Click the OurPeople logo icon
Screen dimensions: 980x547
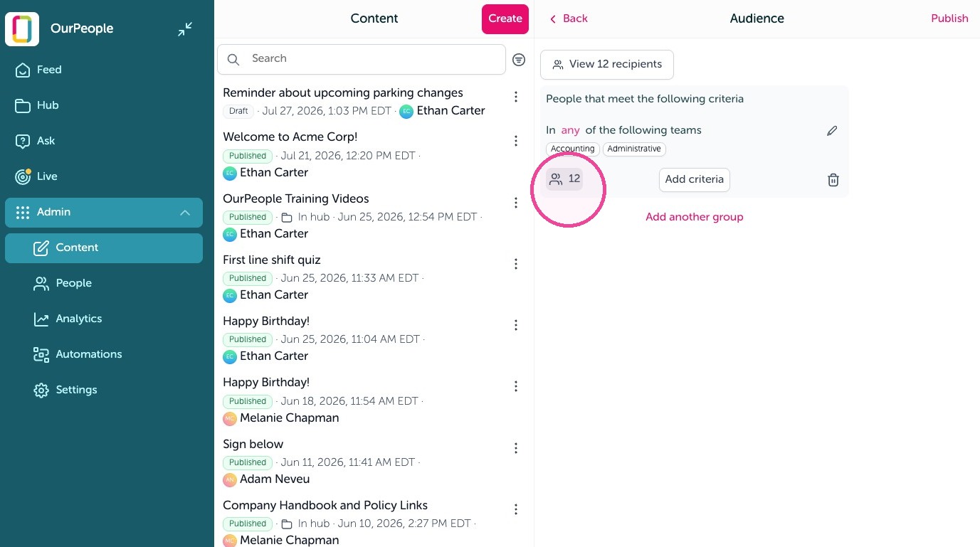click(22, 29)
